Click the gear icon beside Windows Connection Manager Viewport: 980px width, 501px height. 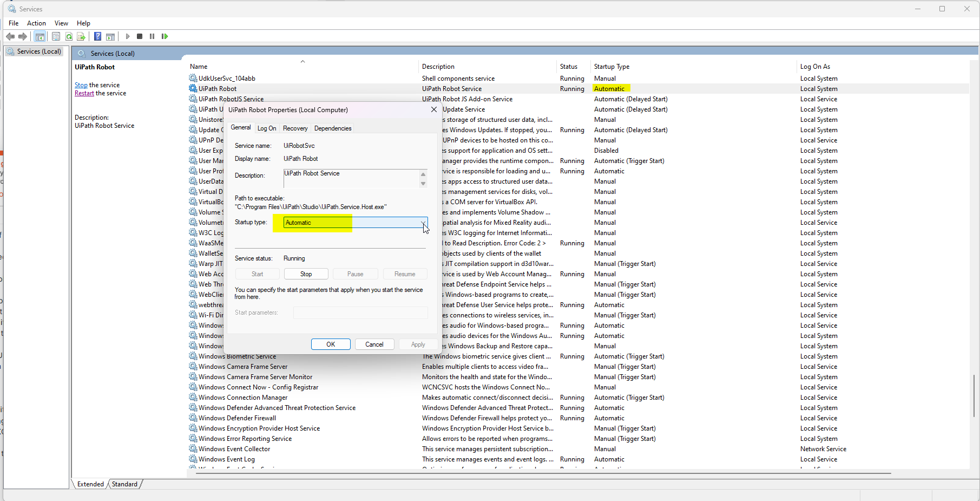coord(193,397)
